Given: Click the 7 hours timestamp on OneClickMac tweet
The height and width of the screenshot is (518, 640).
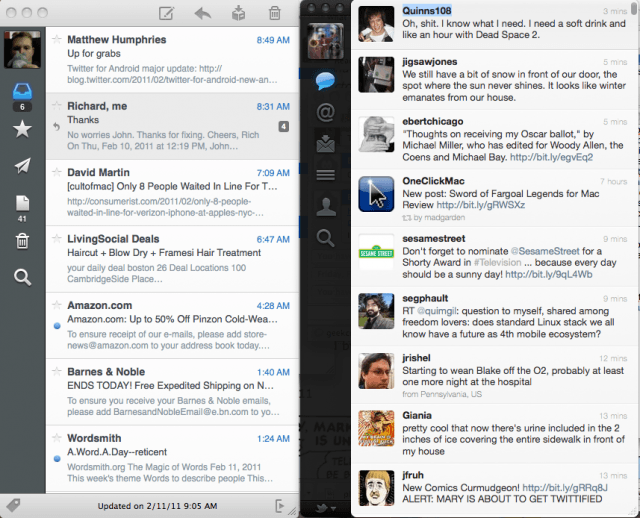Looking at the screenshot, I should pos(613,181).
